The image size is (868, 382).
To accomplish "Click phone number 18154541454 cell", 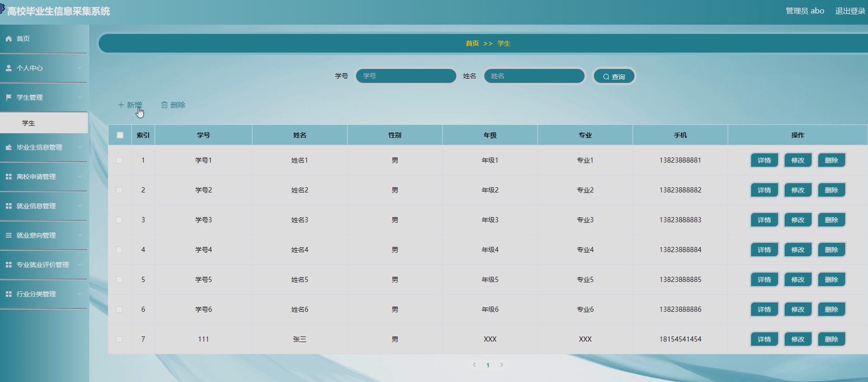I will (x=680, y=339).
